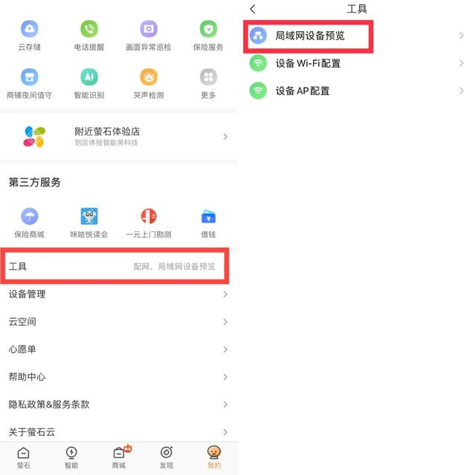Open 一元上门勘测 service icon

(x=149, y=216)
